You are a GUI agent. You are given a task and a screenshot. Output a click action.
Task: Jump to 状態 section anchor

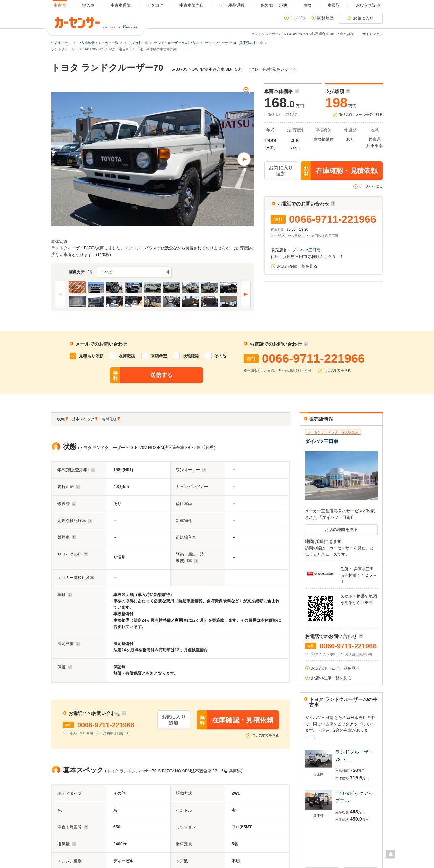tap(63, 419)
